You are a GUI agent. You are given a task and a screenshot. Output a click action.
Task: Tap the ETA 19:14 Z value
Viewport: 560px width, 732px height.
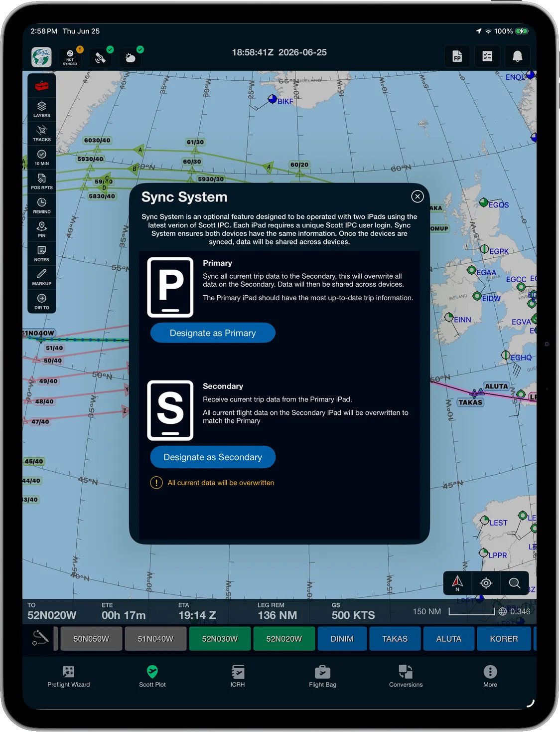(x=197, y=615)
